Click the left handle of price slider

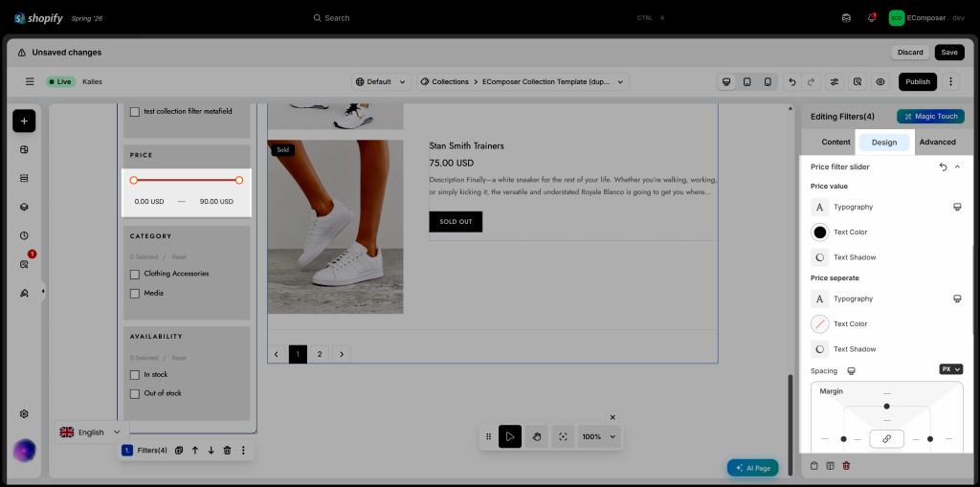click(x=133, y=180)
